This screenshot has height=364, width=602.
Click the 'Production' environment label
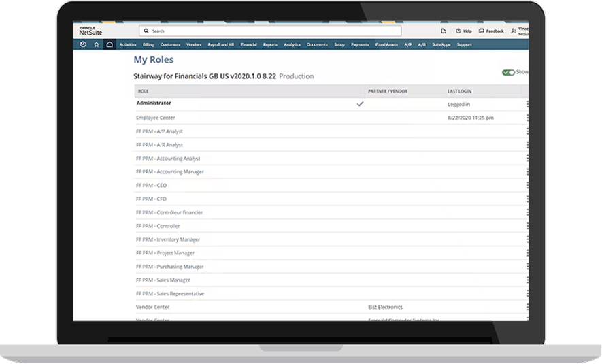click(297, 76)
